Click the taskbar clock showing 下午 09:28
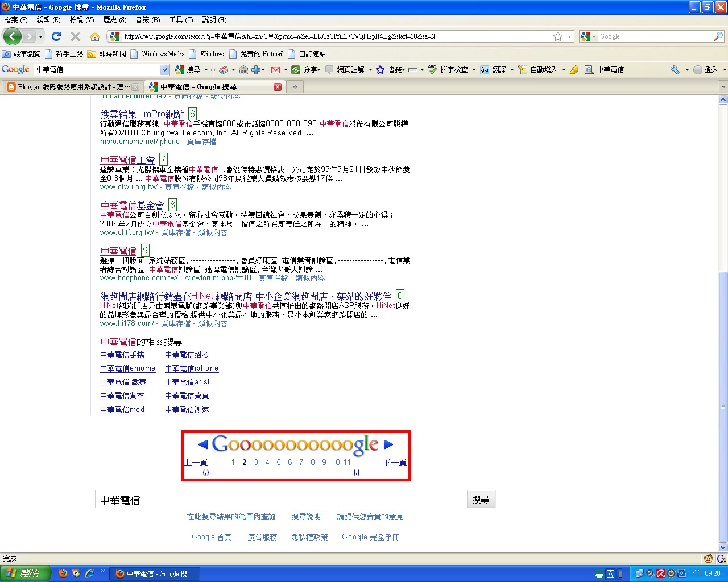Screen dimensions: 728x582 (705, 573)
